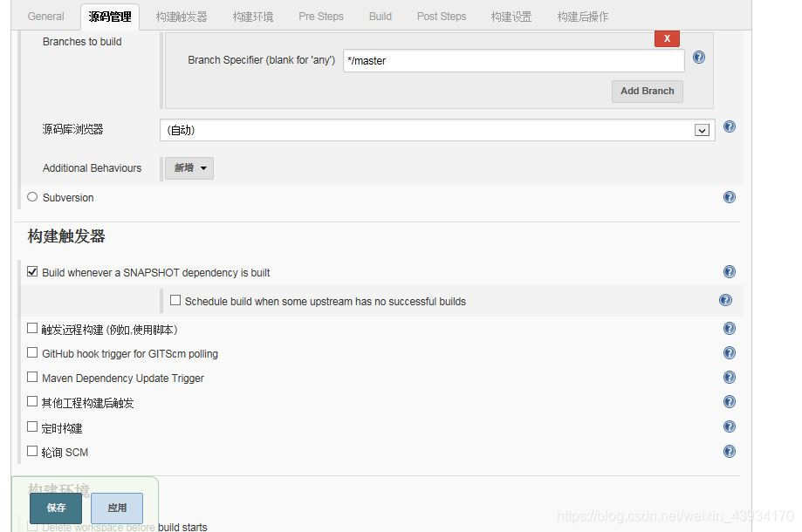Switch to the 构建触发器 tab

click(x=182, y=17)
